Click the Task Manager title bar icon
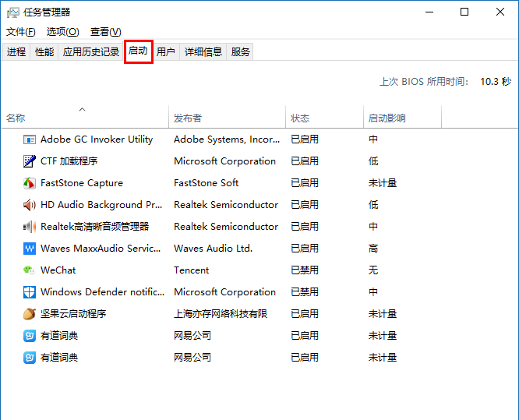 (x=13, y=12)
